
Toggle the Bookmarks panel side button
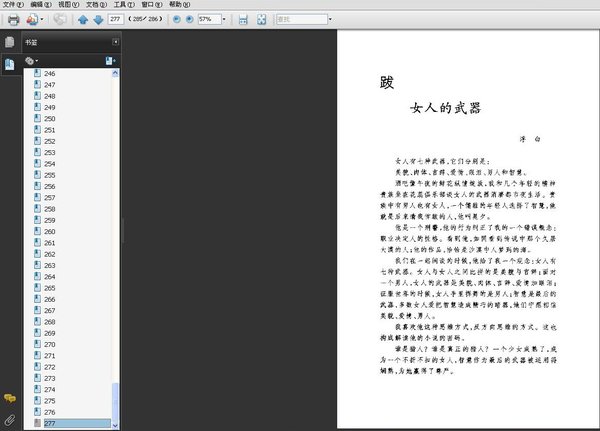point(10,64)
